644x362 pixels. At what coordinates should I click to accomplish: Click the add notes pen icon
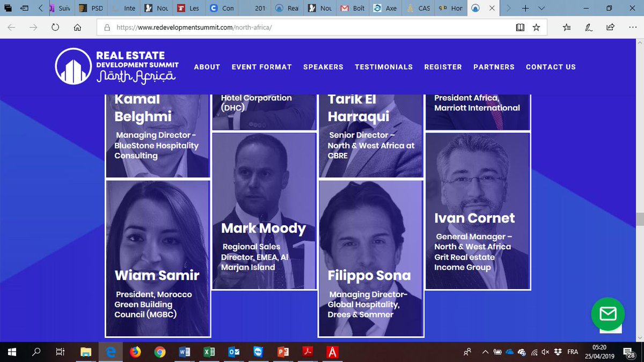pyautogui.click(x=589, y=27)
